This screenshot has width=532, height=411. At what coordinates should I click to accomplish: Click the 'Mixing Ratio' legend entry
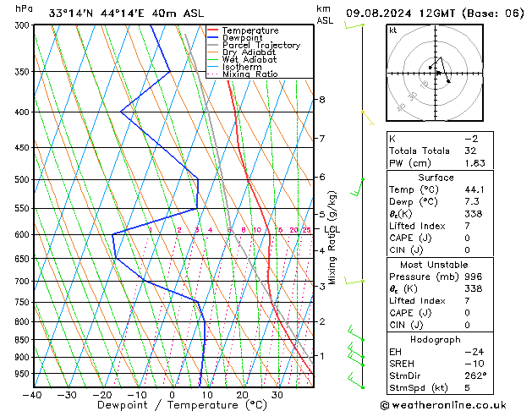250,74
